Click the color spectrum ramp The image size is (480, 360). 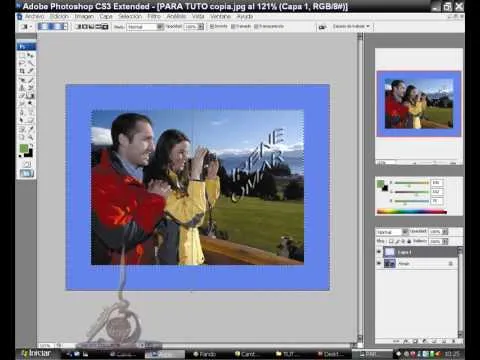tap(412, 212)
